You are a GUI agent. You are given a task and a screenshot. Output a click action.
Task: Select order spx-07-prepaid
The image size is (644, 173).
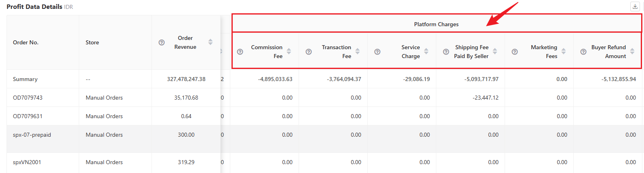pyautogui.click(x=32, y=135)
